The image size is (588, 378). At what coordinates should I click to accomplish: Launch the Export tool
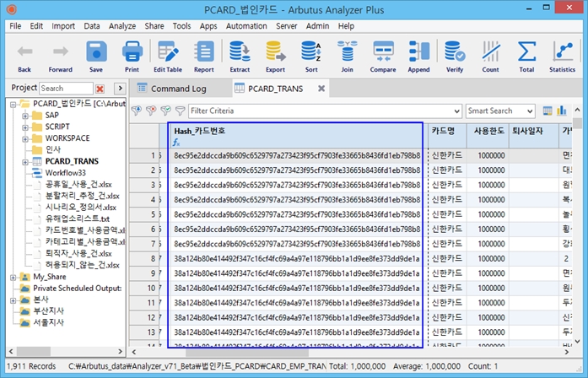click(276, 57)
